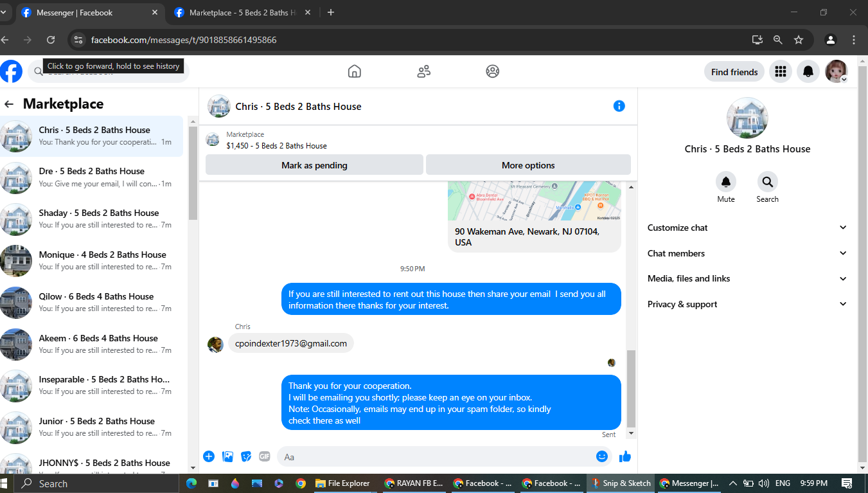Image resolution: width=868 pixels, height=493 pixels.
Task: Open conversation information blue info icon
Action: coord(619,106)
